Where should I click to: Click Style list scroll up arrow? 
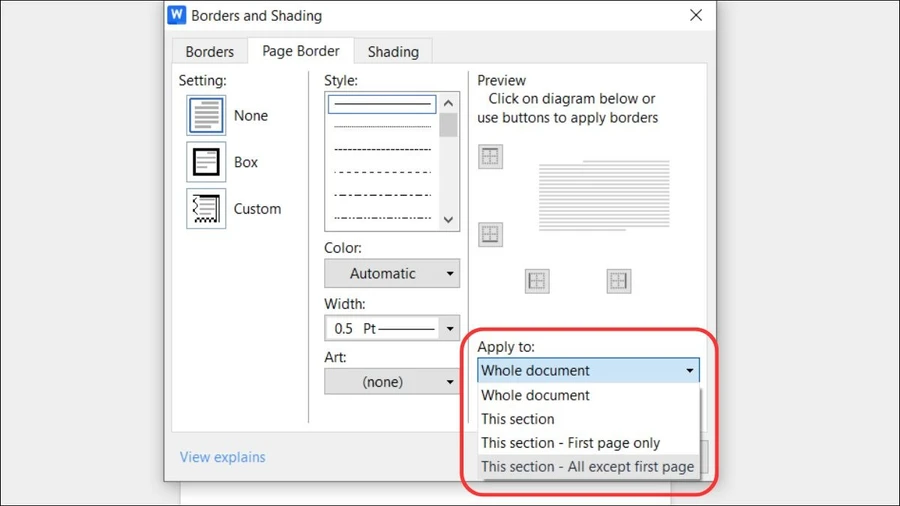coord(448,103)
